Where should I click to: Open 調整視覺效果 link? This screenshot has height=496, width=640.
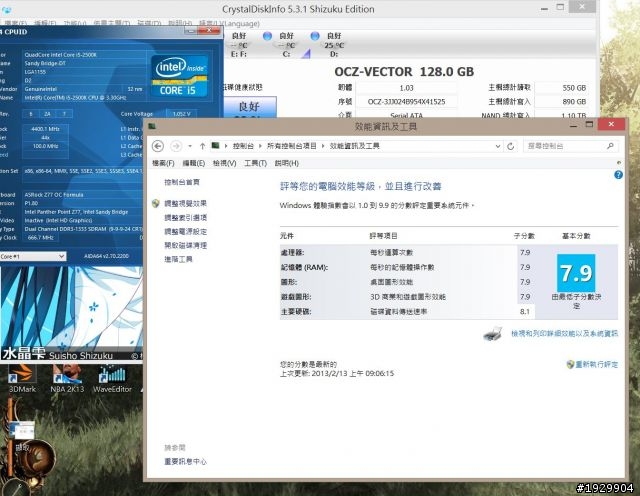[185, 203]
